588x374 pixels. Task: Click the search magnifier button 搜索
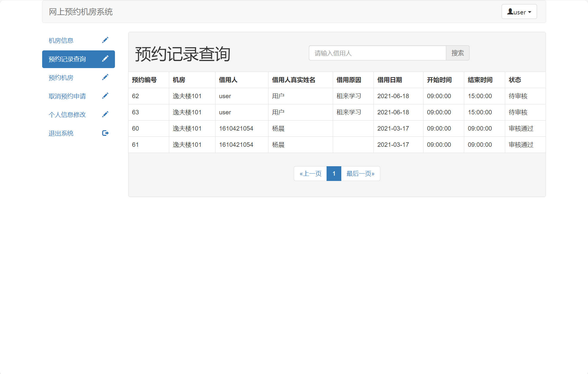pos(457,53)
